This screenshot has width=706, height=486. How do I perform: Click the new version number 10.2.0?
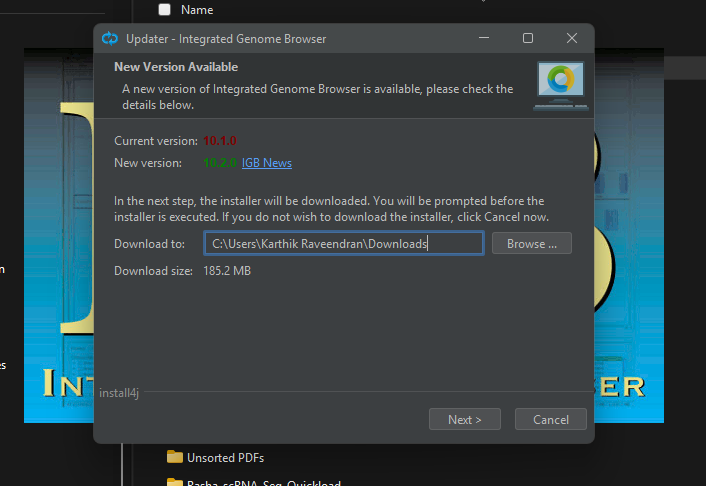(219, 163)
